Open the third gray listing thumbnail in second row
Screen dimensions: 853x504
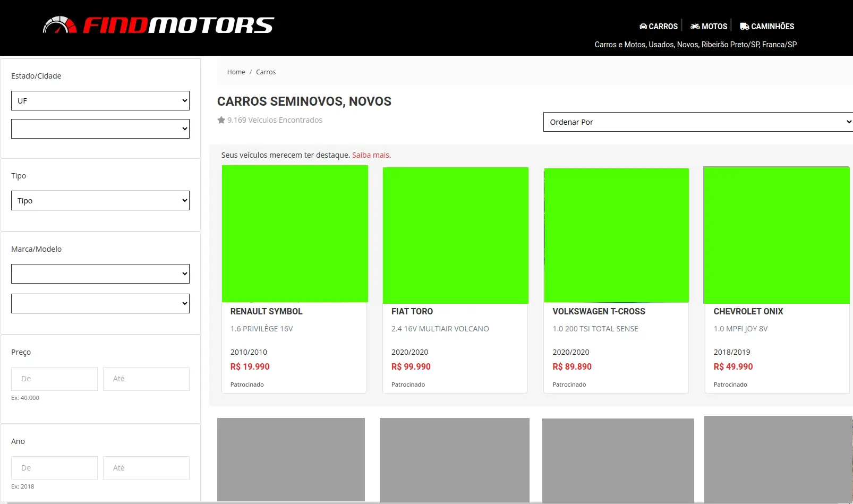[x=618, y=460]
